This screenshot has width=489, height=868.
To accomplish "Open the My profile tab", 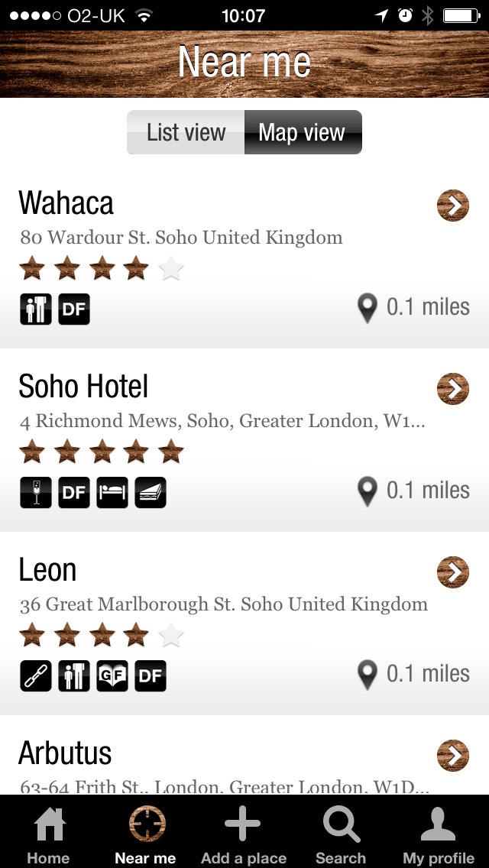I will [x=439, y=836].
